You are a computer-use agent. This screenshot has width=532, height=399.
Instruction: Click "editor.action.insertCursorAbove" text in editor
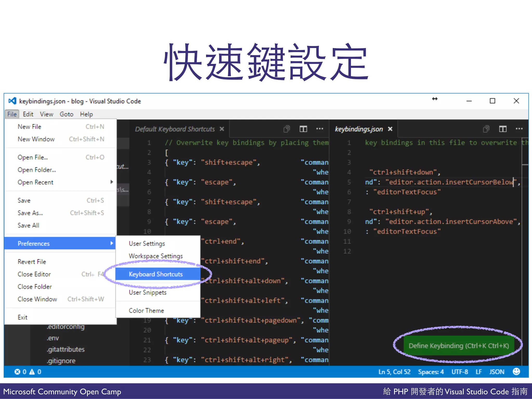point(451,221)
